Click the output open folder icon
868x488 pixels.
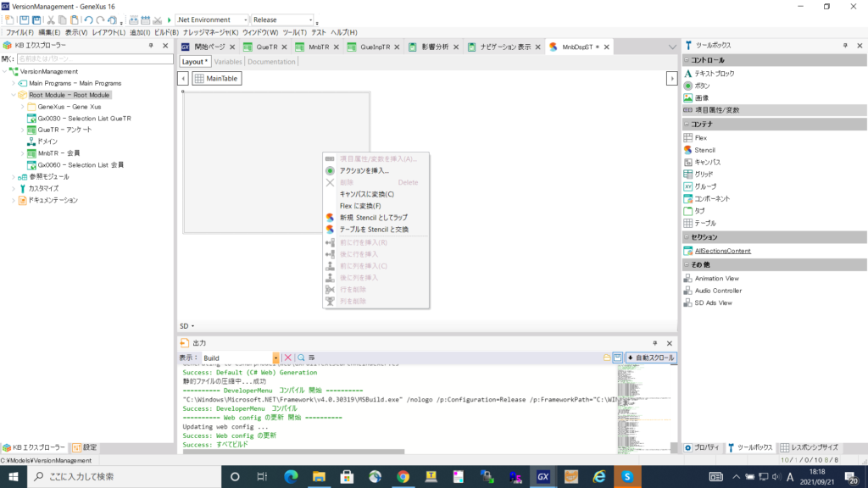pos(607,358)
